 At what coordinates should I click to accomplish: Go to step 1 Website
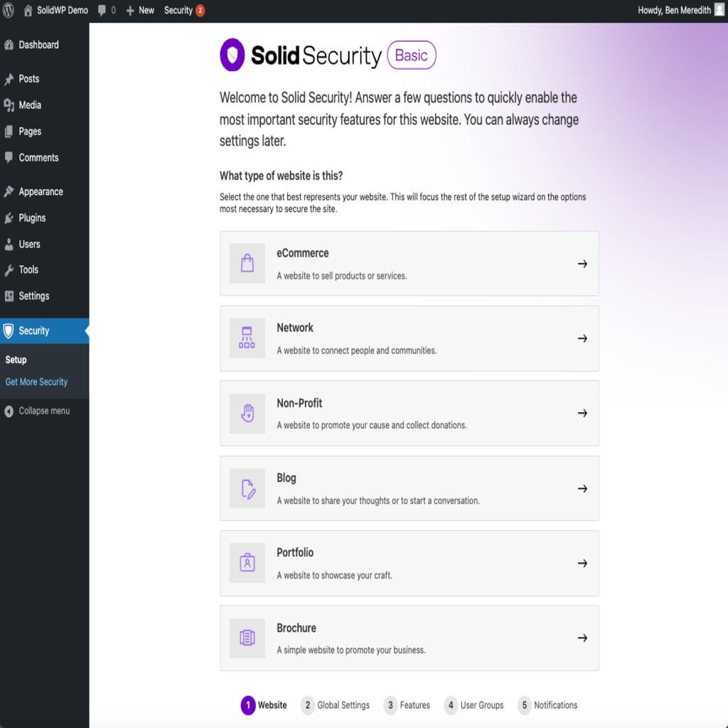coord(264,705)
